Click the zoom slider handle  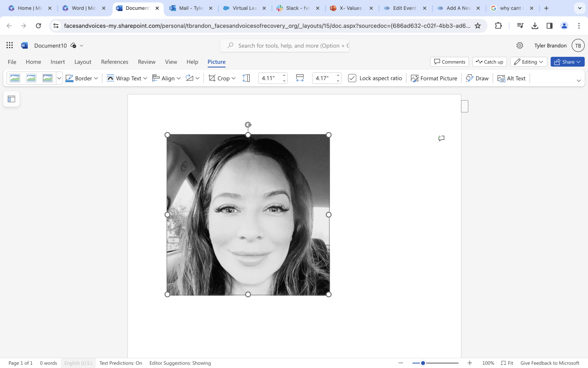click(423, 363)
